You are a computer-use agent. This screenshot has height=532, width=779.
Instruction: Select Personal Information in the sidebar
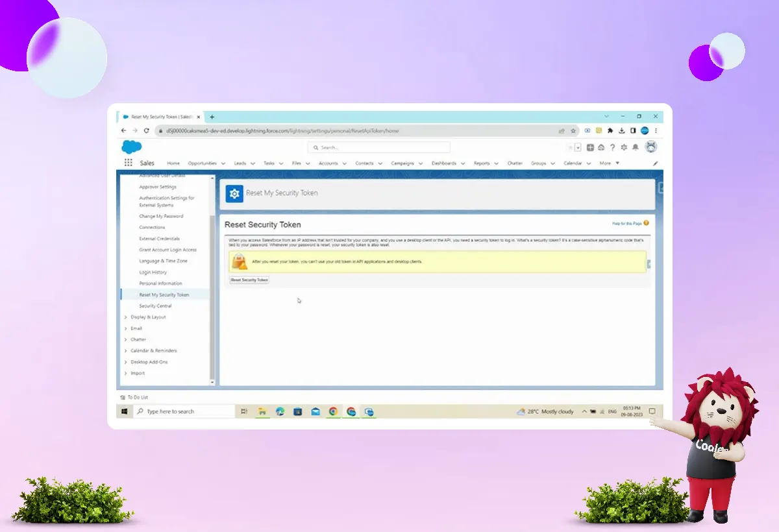point(160,284)
